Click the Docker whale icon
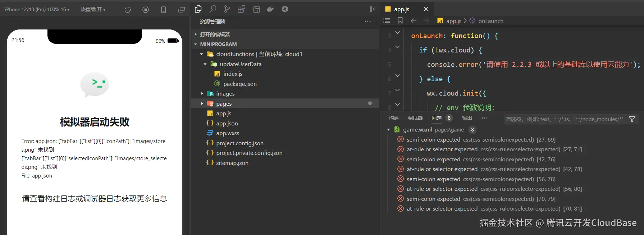 tap(270, 9)
